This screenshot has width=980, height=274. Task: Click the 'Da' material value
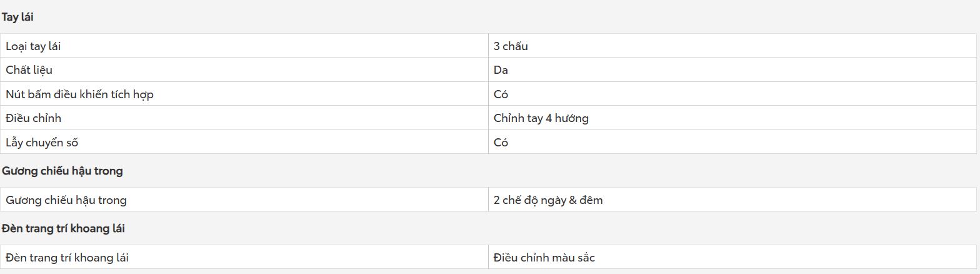[501, 70]
